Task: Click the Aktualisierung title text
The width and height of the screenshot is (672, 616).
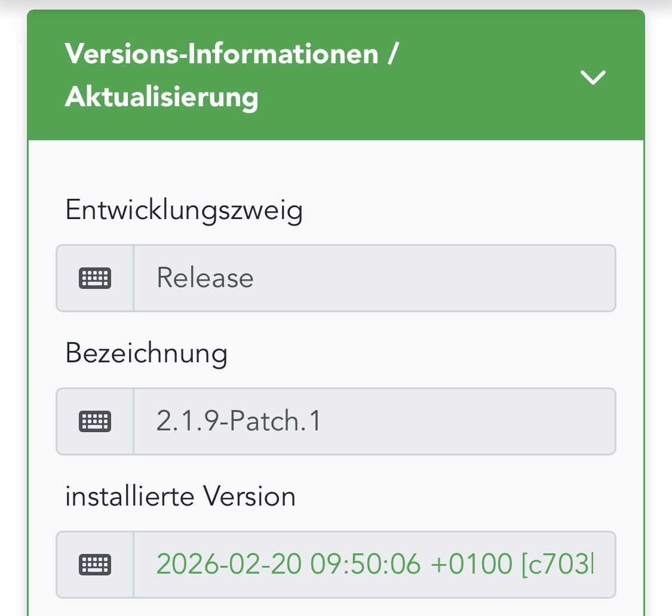Action: pyautogui.click(x=161, y=97)
